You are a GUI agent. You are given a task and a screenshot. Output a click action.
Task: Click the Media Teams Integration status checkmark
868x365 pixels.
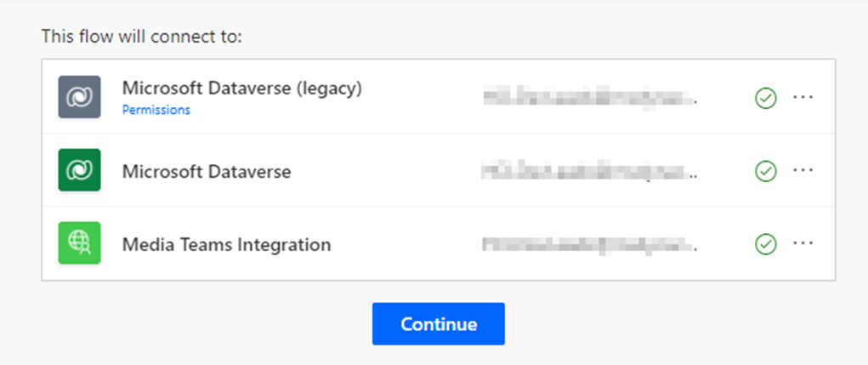(766, 245)
